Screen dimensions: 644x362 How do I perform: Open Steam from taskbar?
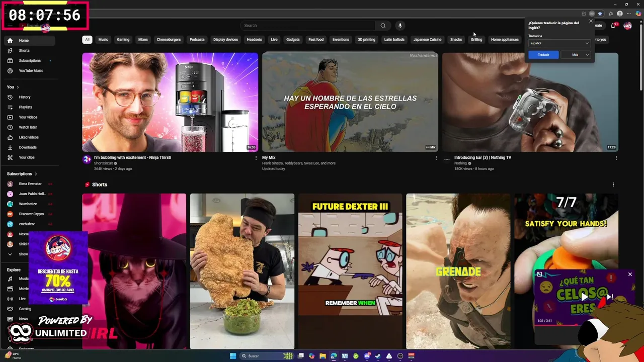click(x=378, y=356)
